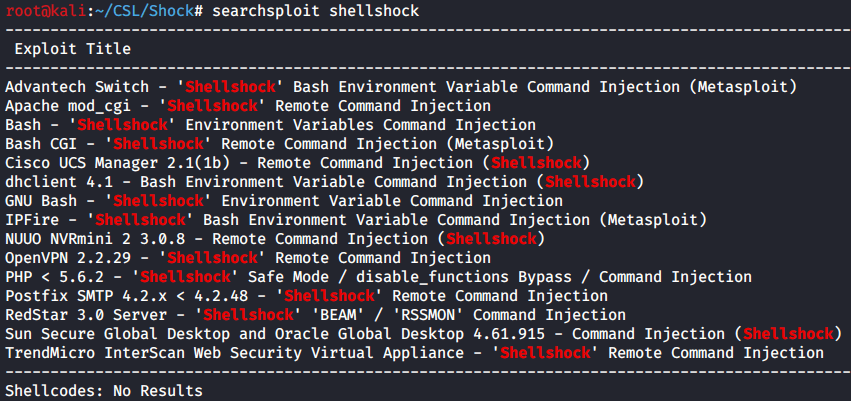
Task: Select the Advantech Switch exploit line
Action: click(x=400, y=87)
